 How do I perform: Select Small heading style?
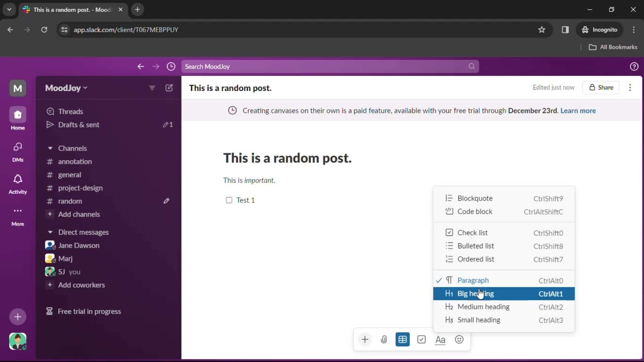coord(479,319)
